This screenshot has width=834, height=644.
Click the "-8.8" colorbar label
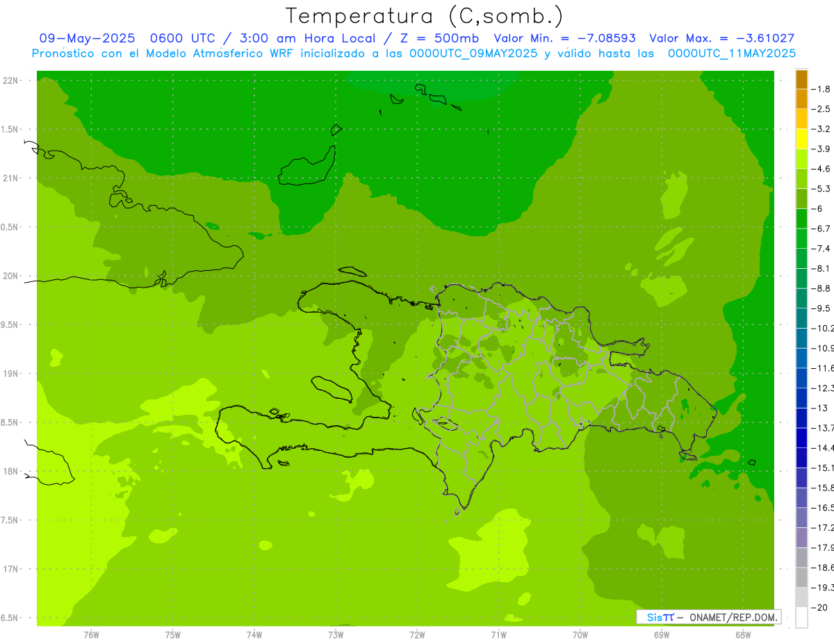[821, 288]
